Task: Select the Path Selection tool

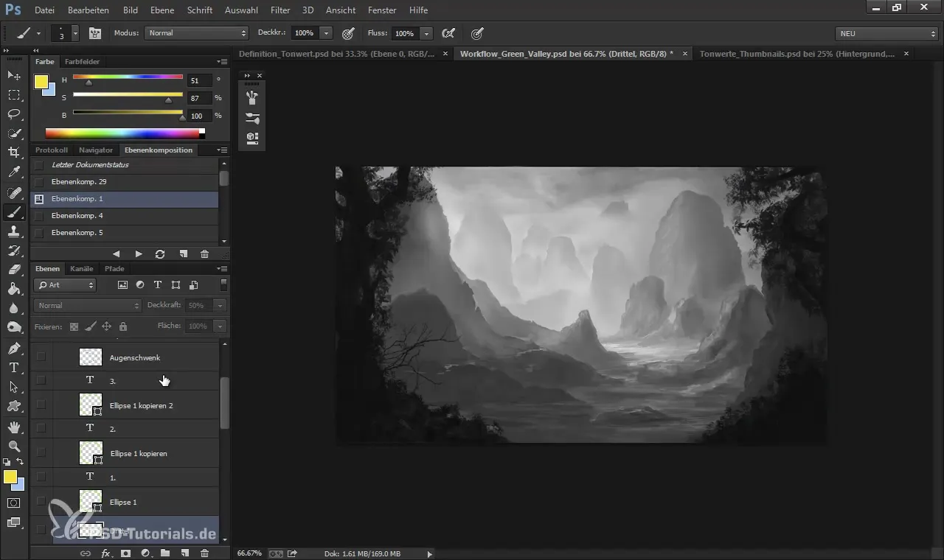Action: tap(14, 387)
